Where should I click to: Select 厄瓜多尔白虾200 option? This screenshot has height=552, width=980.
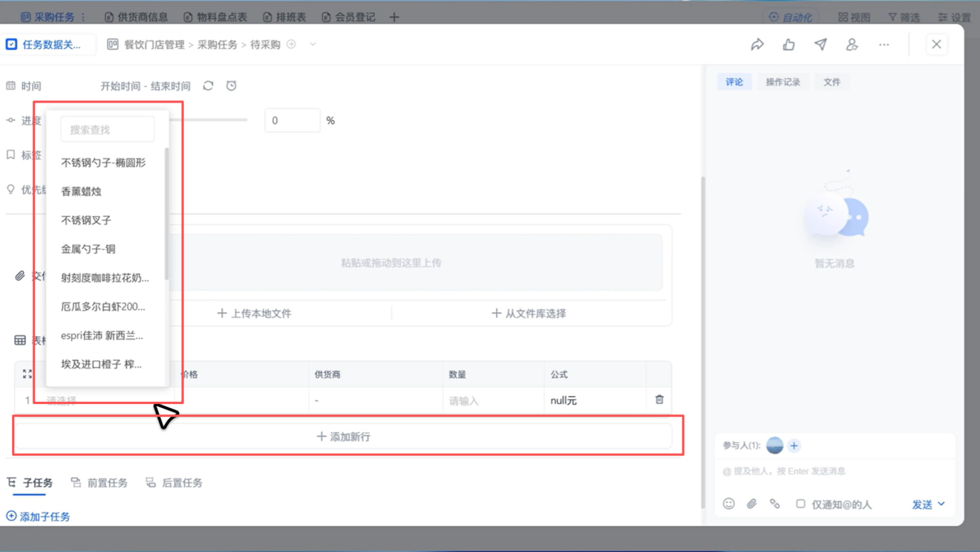click(x=103, y=306)
